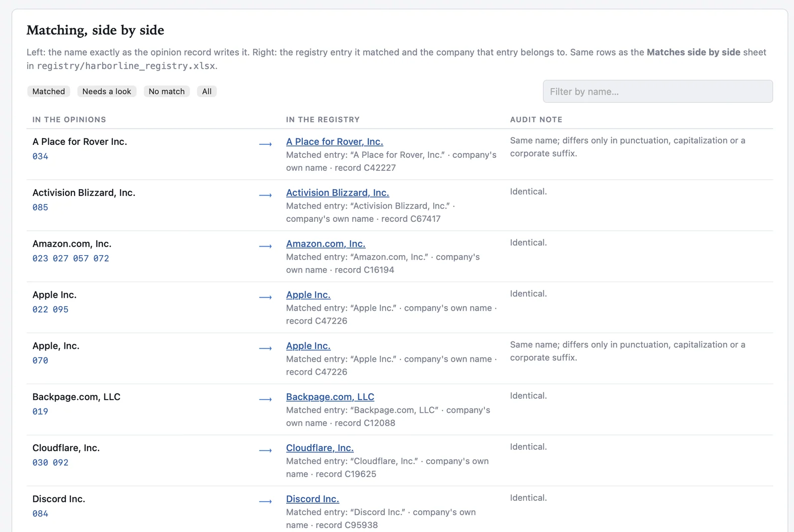Click the IN THE REGISTRY column header
The image size is (794, 532).
click(323, 120)
